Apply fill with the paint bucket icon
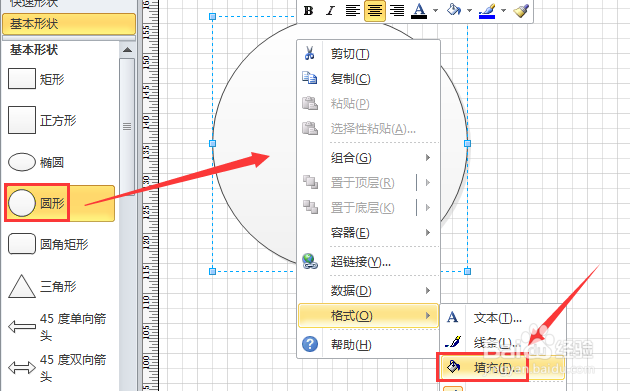The image size is (630, 391). pyautogui.click(x=454, y=10)
